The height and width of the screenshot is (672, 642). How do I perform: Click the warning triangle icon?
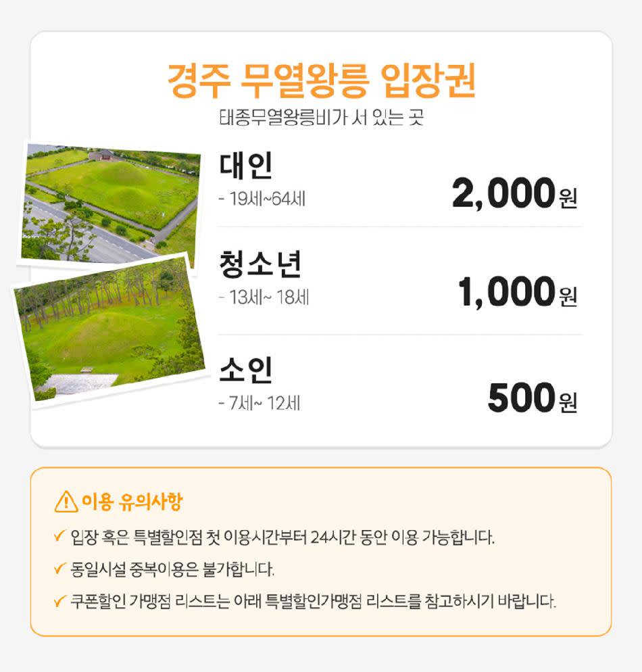pyautogui.click(x=66, y=502)
